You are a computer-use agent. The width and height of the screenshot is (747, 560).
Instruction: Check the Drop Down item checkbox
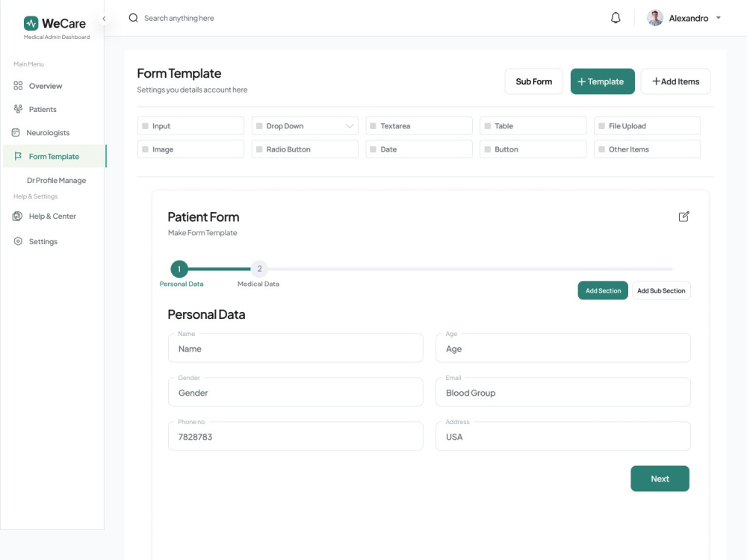(x=260, y=126)
